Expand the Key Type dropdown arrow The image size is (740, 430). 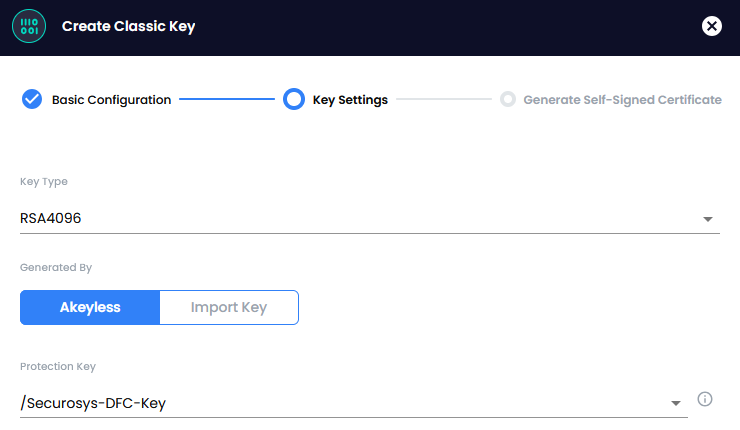tap(707, 219)
